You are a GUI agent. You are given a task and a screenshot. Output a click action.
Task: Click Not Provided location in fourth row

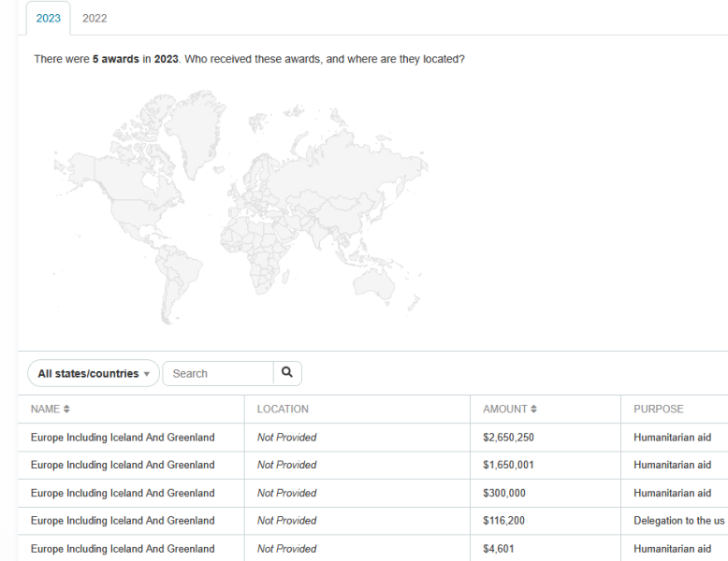click(286, 521)
